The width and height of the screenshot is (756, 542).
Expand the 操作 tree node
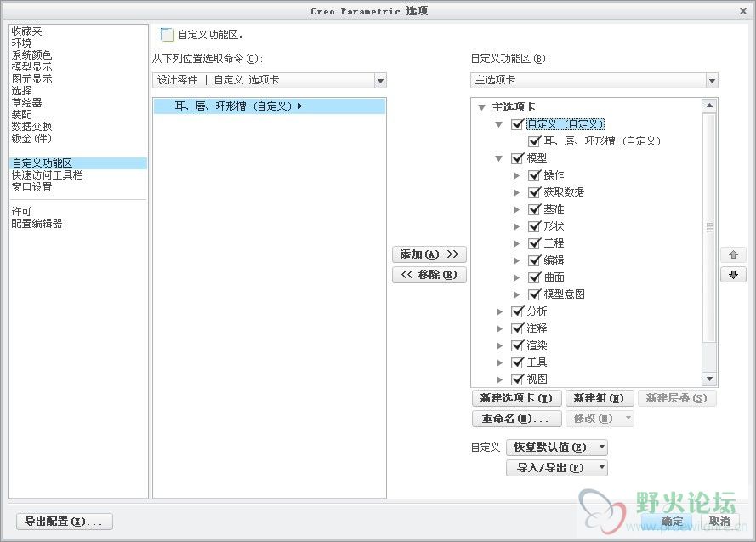(516, 175)
